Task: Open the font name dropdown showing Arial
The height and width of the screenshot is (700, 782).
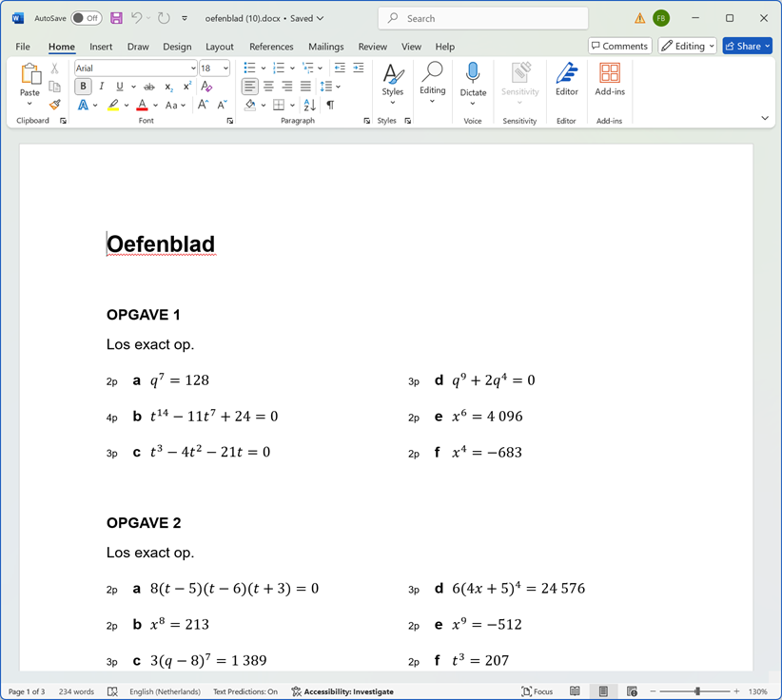Action: click(x=193, y=68)
